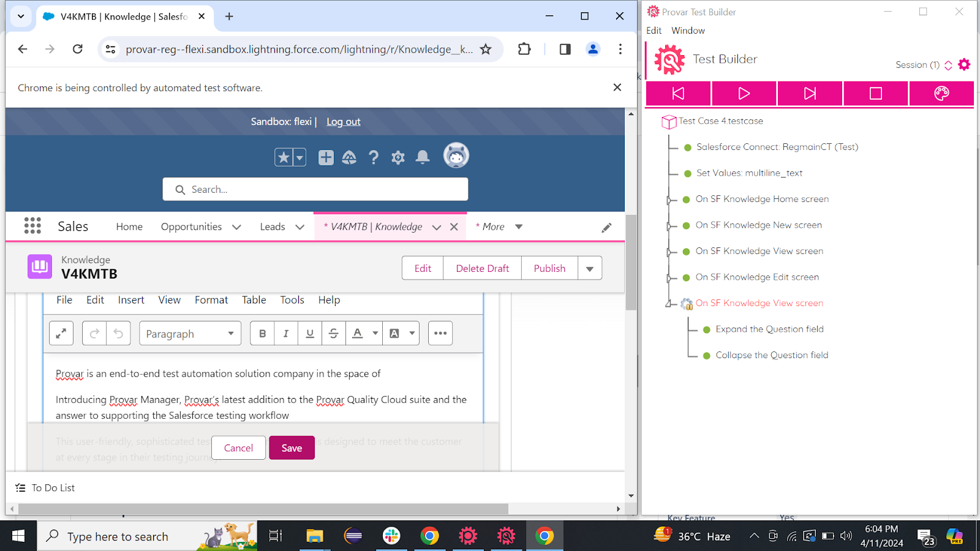Image resolution: width=980 pixels, height=551 pixels.
Task: Open the editor Help menu
Action: (x=329, y=300)
